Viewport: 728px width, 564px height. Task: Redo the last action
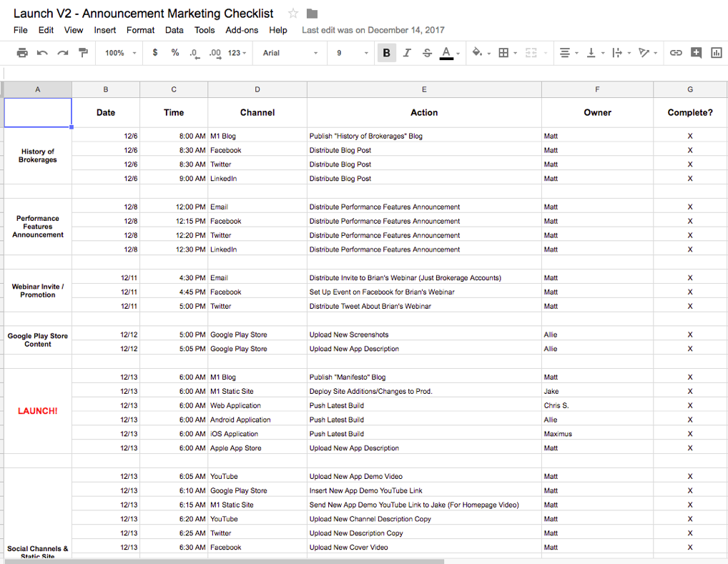click(x=63, y=53)
